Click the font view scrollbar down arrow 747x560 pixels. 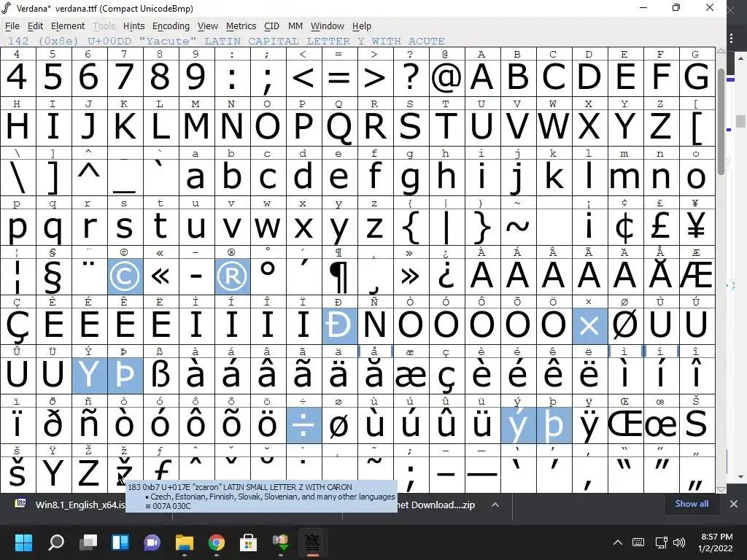[x=721, y=489]
